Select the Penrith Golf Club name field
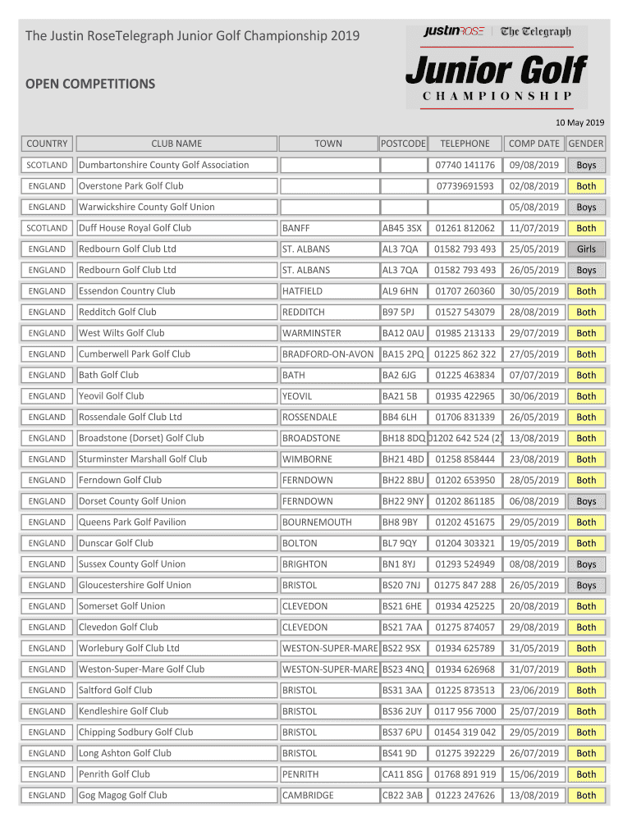This screenshot has height=840, width=632. pyautogui.click(x=176, y=774)
